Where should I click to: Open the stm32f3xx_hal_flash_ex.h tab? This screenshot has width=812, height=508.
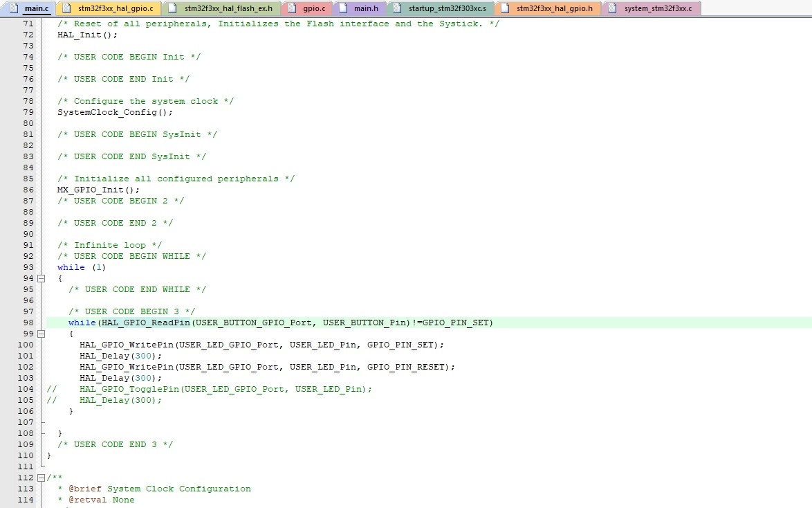coord(221,8)
